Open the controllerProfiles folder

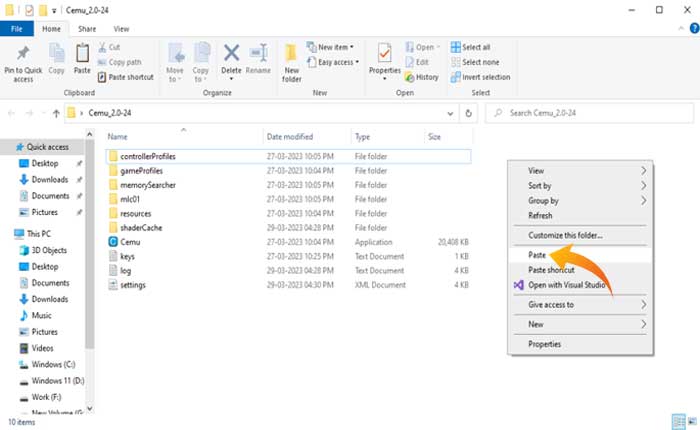click(x=148, y=157)
